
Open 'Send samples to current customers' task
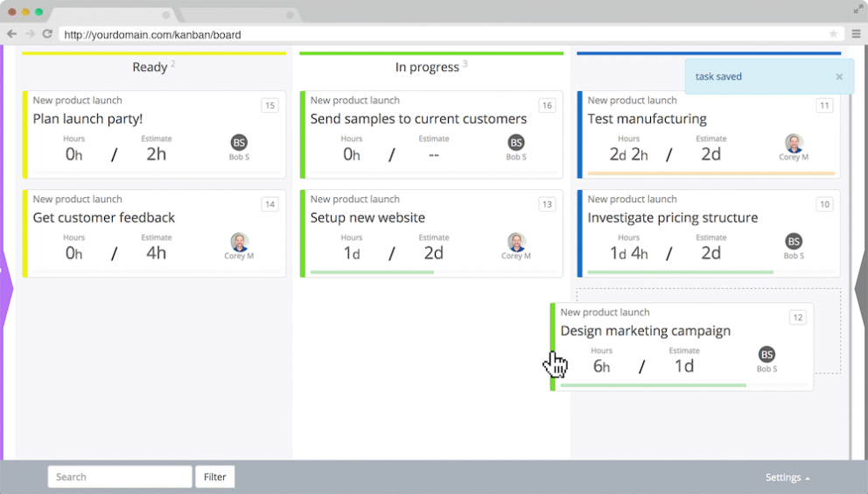click(x=418, y=118)
